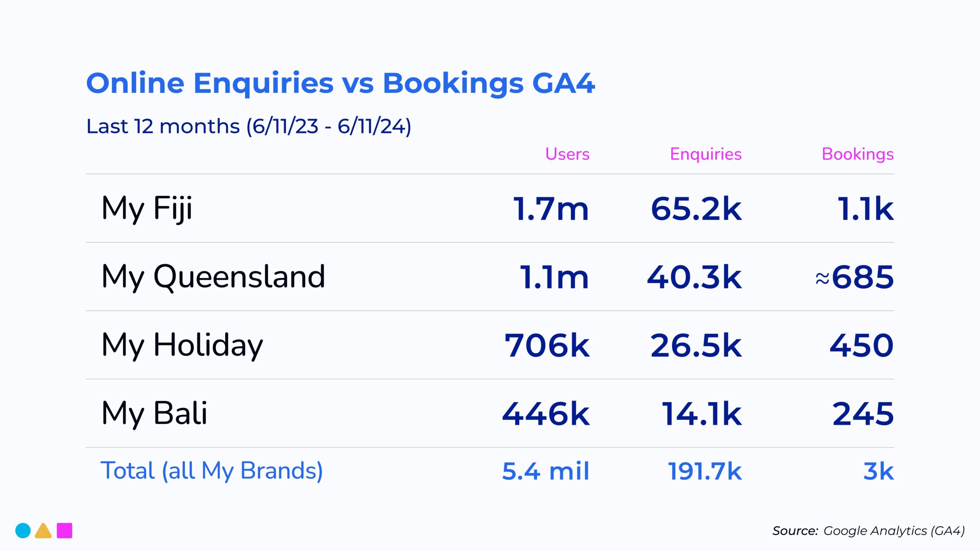The image size is (980, 551).
Task: Click the 191.7k total enquiries figure
Action: pyautogui.click(x=704, y=471)
